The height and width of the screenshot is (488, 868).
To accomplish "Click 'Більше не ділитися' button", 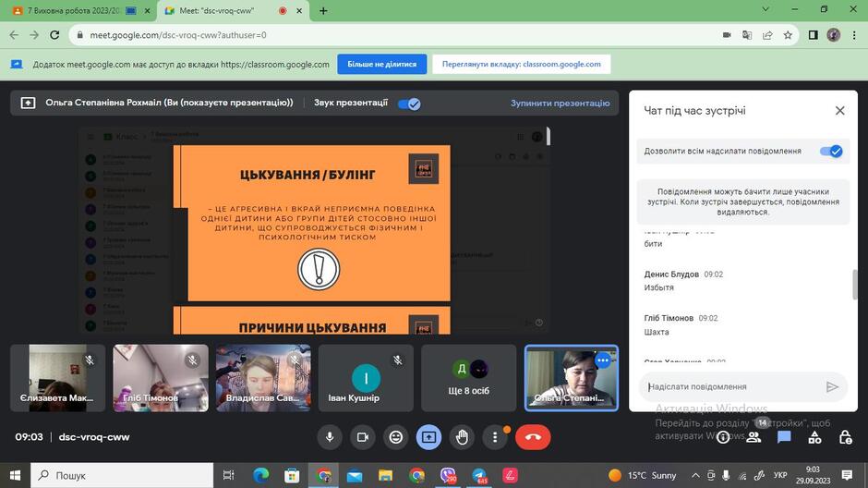I will (382, 65).
